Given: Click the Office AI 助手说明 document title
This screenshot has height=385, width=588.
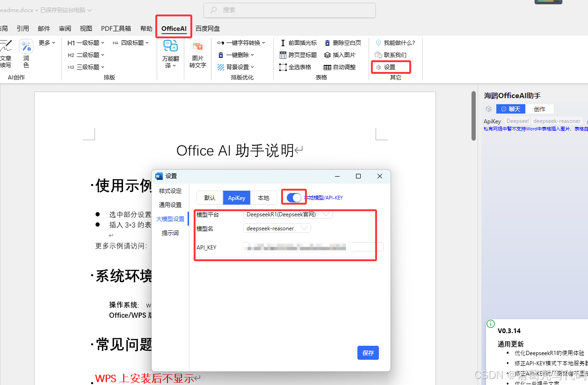Looking at the screenshot, I should coord(235,150).
